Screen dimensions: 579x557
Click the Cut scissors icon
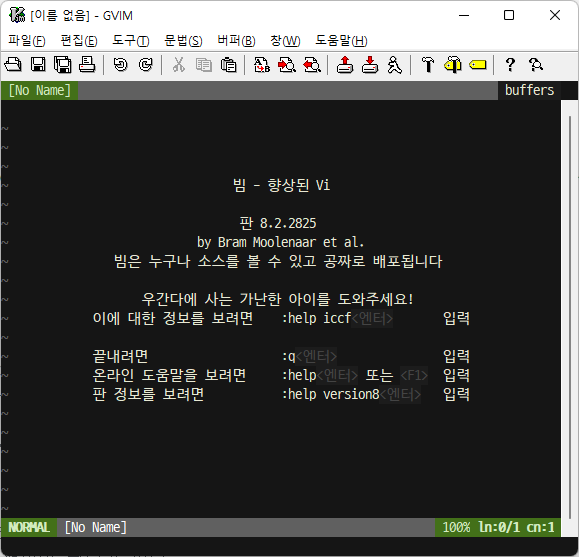point(179,65)
